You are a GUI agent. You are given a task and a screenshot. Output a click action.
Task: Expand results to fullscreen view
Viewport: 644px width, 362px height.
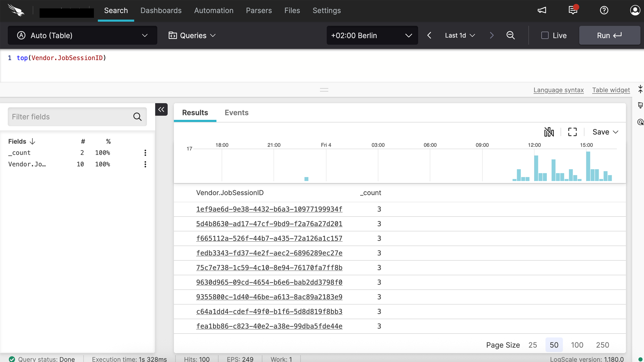pyautogui.click(x=573, y=132)
